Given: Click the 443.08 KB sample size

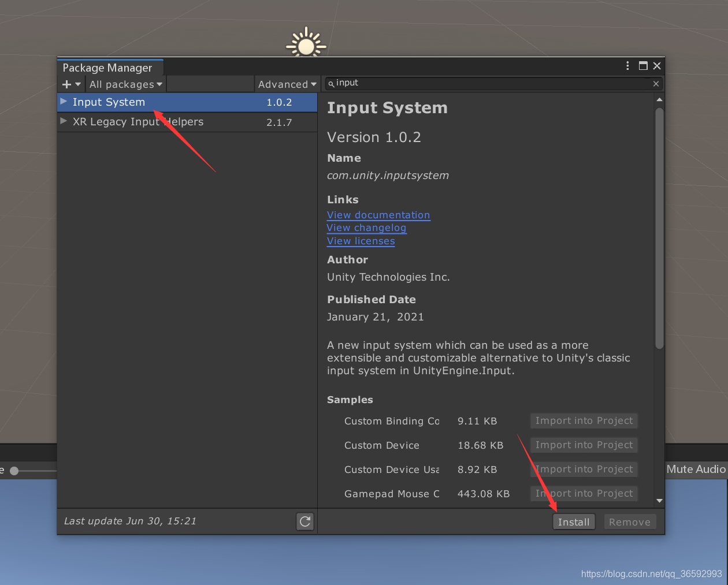Looking at the screenshot, I should tap(484, 494).
